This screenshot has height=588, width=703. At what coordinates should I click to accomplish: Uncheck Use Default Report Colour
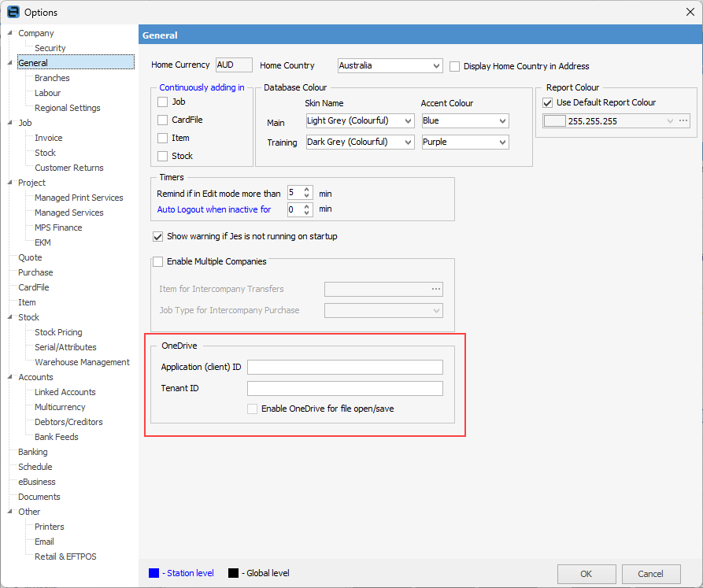[x=547, y=102]
